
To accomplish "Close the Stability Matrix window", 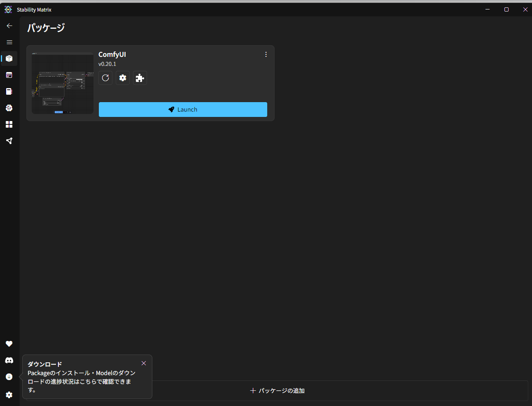I will pyautogui.click(x=525, y=9).
